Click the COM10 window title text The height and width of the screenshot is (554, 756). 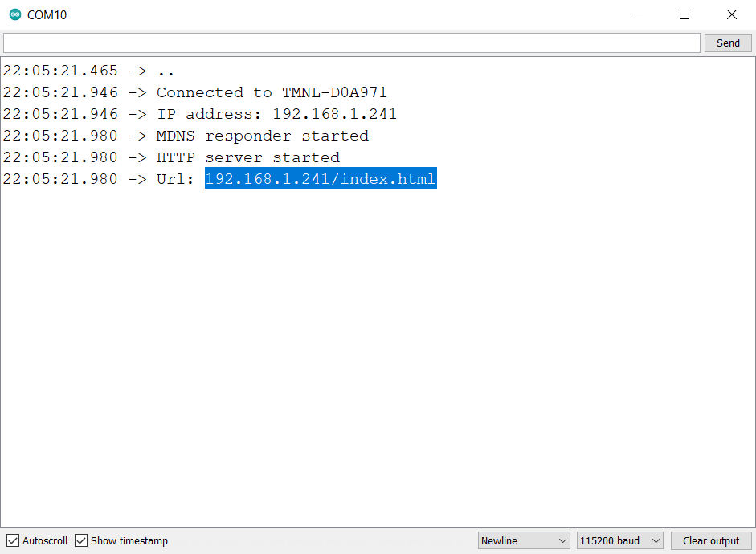tap(47, 15)
